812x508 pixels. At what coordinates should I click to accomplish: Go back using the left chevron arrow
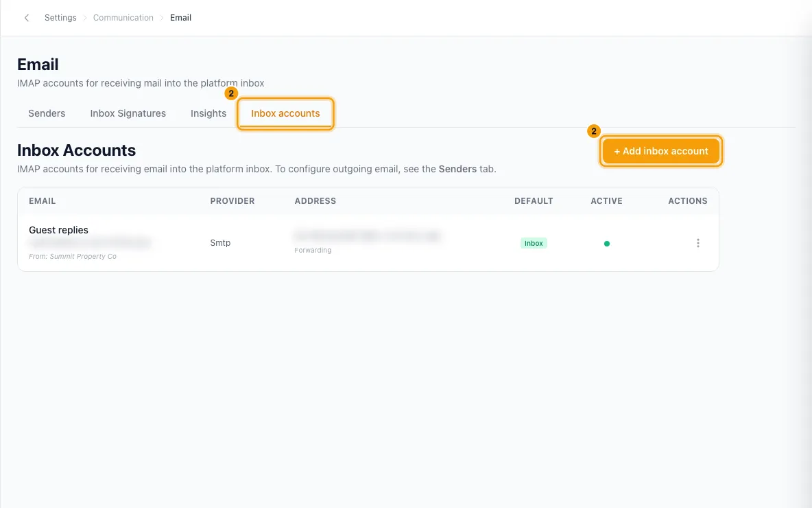[x=27, y=18]
